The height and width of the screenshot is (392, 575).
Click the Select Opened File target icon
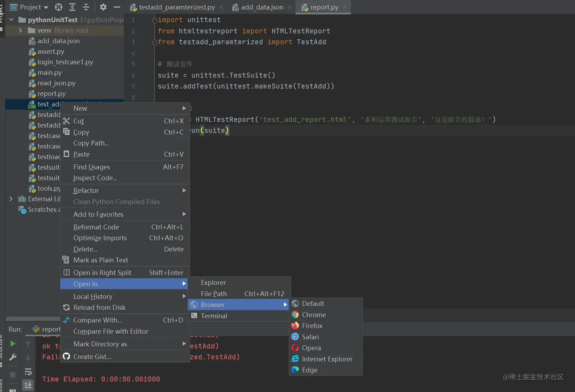coord(59,7)
